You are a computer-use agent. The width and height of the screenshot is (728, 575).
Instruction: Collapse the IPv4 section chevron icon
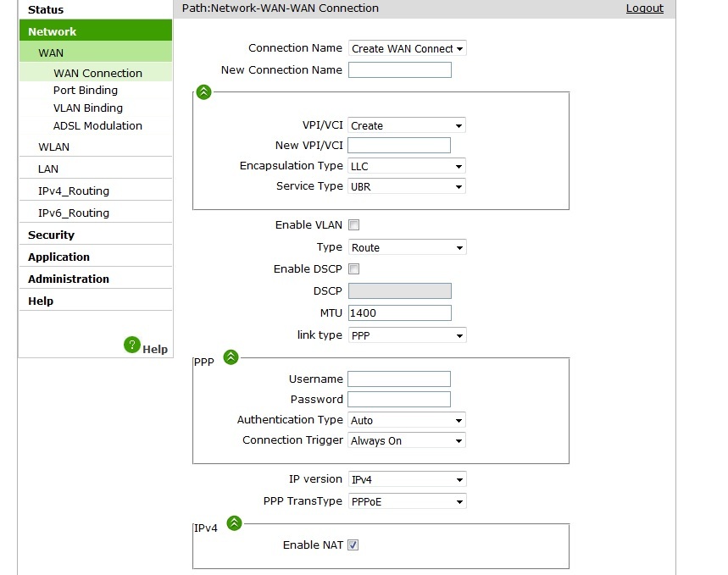coord(234,523)
